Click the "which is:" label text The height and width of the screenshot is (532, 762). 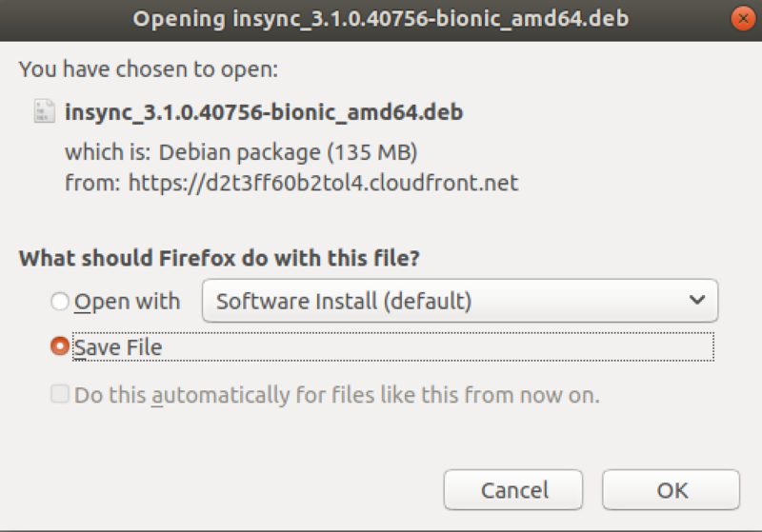coord(109,151)
